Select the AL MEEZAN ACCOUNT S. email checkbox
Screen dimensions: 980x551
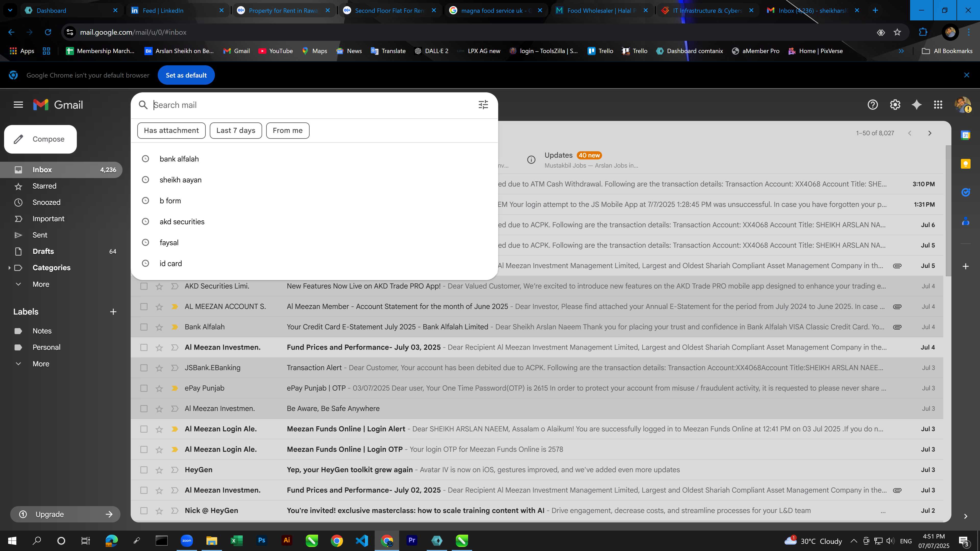(x=144, y=306)
